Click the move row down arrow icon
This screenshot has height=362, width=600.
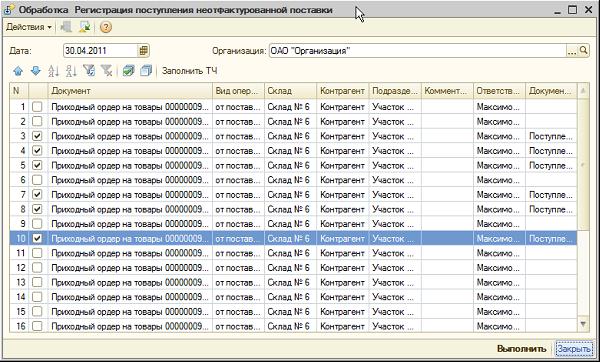(35, 71)
